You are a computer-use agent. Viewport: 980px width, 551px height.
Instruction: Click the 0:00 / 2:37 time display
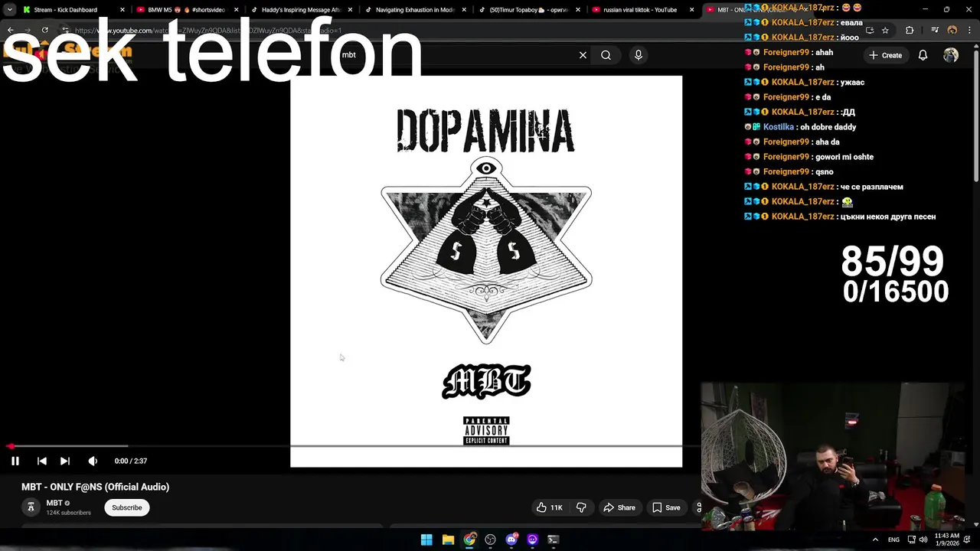[131, 461]
